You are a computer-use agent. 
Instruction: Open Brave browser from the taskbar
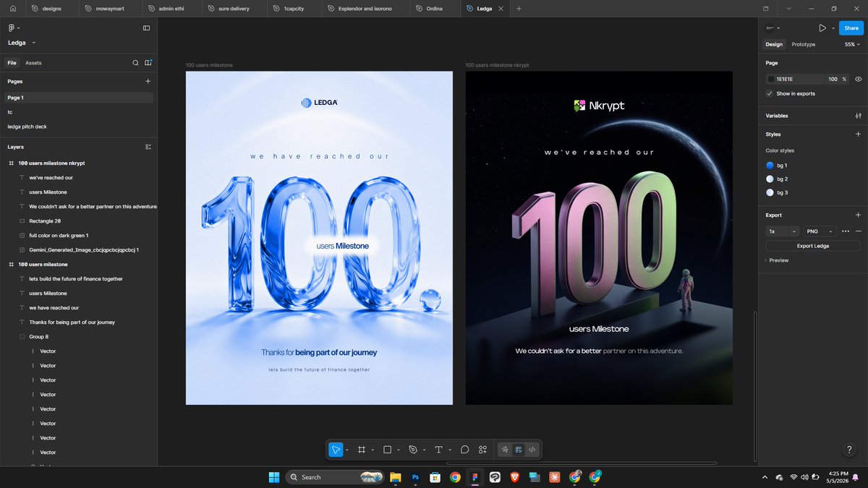pyautogui.click(x=514, y=477)
